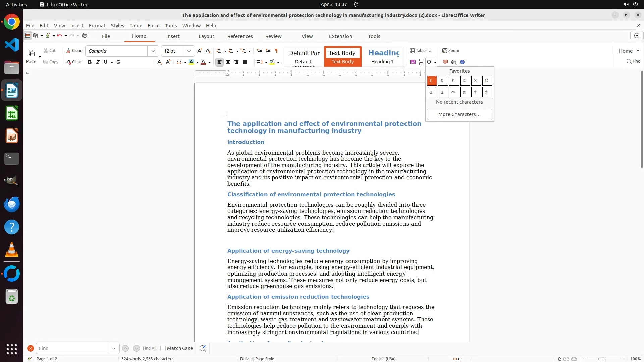
Task: Click the strikethrough icon
Action: (x=118, y=62)
